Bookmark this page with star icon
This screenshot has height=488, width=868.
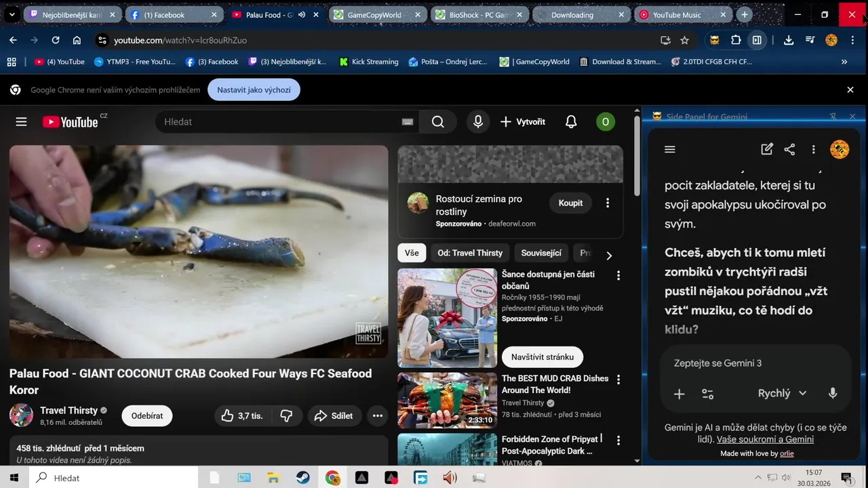(x=685, y=40)
